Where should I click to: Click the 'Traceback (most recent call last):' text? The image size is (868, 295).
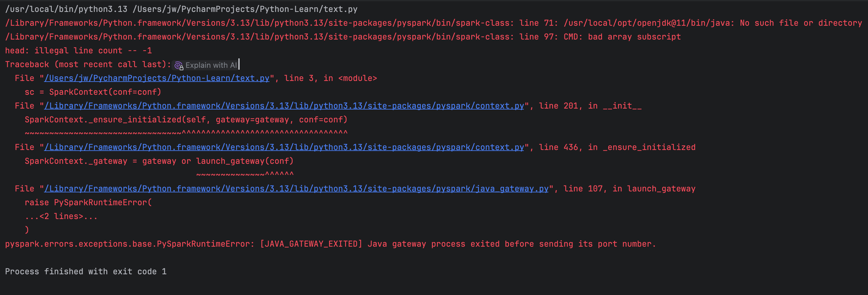(x=88, y=64)
